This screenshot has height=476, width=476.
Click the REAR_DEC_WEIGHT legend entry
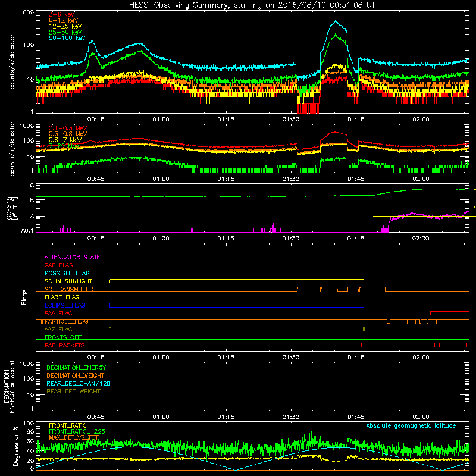[73, 392]
